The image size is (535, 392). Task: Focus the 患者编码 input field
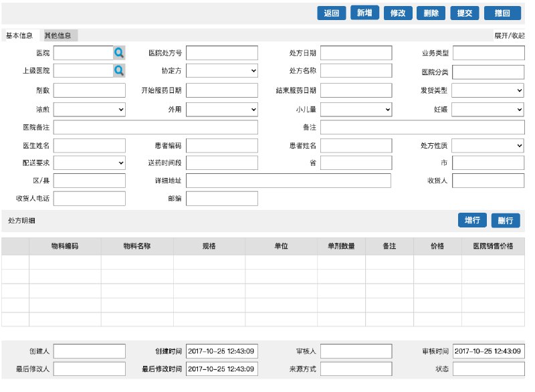pyautogui.click(x=222, y=146)
